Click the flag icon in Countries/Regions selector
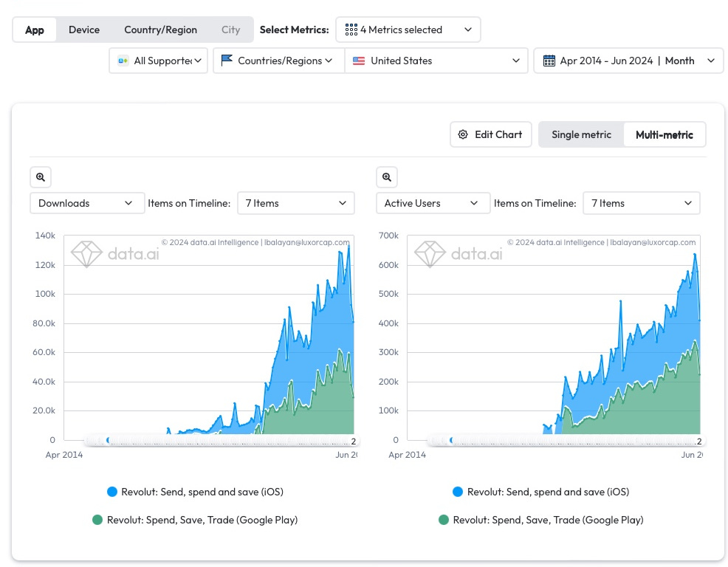Screen dimensions: 728x567 (x=227, y=61)
